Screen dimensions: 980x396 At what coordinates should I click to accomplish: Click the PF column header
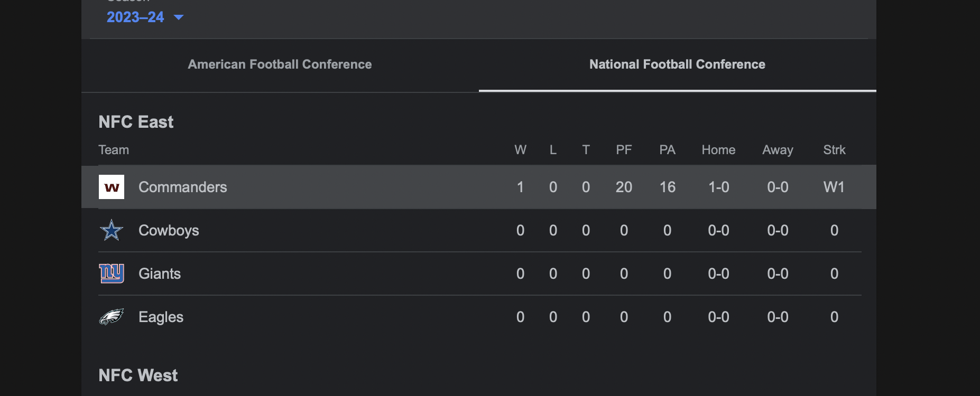click(x=624, y=150)
